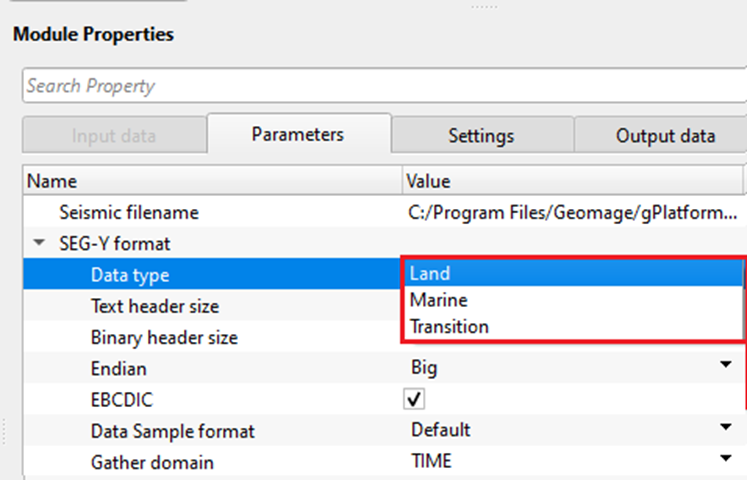
Task: Switch to the Settings tab
Action: (481, 135)
